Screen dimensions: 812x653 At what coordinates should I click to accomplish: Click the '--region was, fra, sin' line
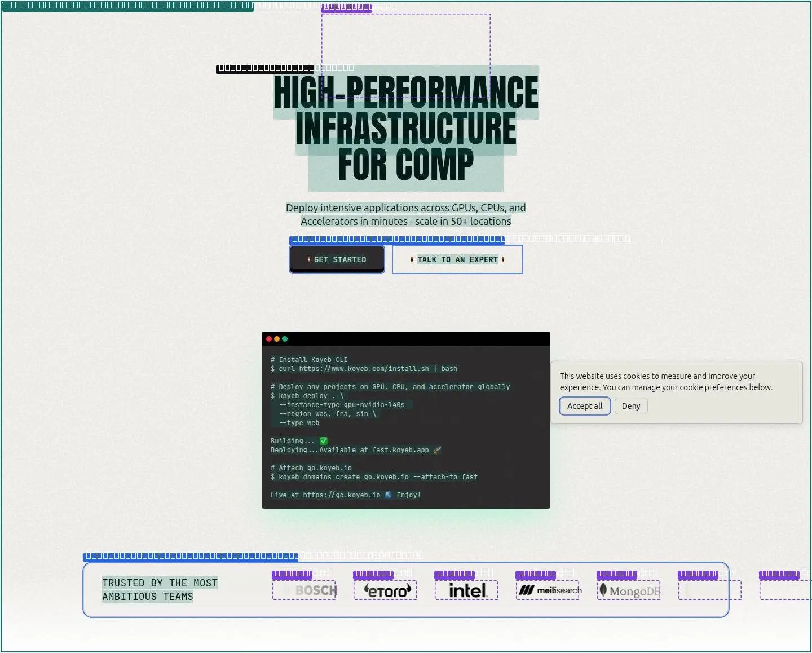tap(328, 414)
